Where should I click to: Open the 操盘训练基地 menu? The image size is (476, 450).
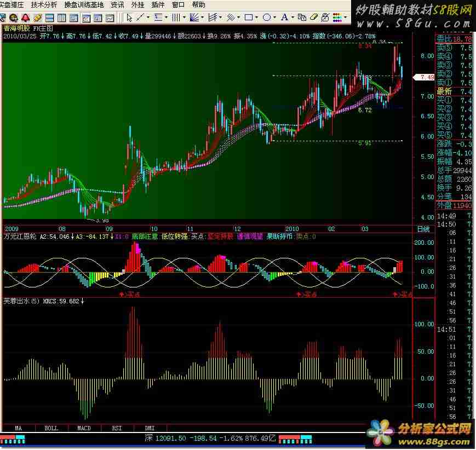[84, 5]
